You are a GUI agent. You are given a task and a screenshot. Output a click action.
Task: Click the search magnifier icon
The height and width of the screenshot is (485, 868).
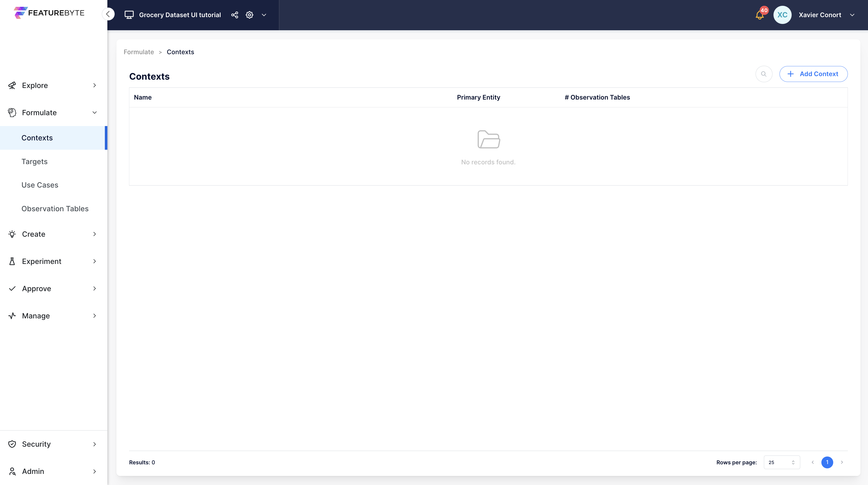tap(764, 74)
